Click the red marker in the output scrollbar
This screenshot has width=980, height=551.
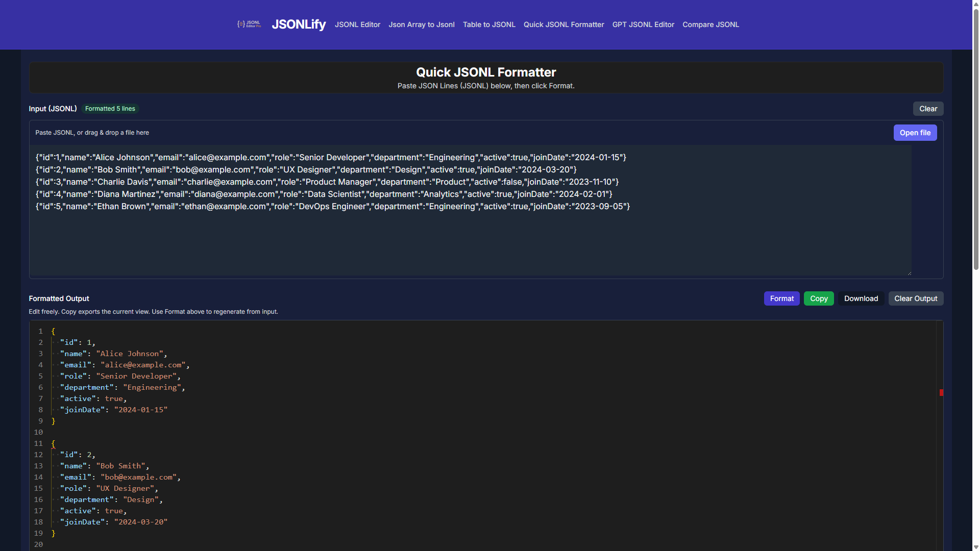point(941,393)
